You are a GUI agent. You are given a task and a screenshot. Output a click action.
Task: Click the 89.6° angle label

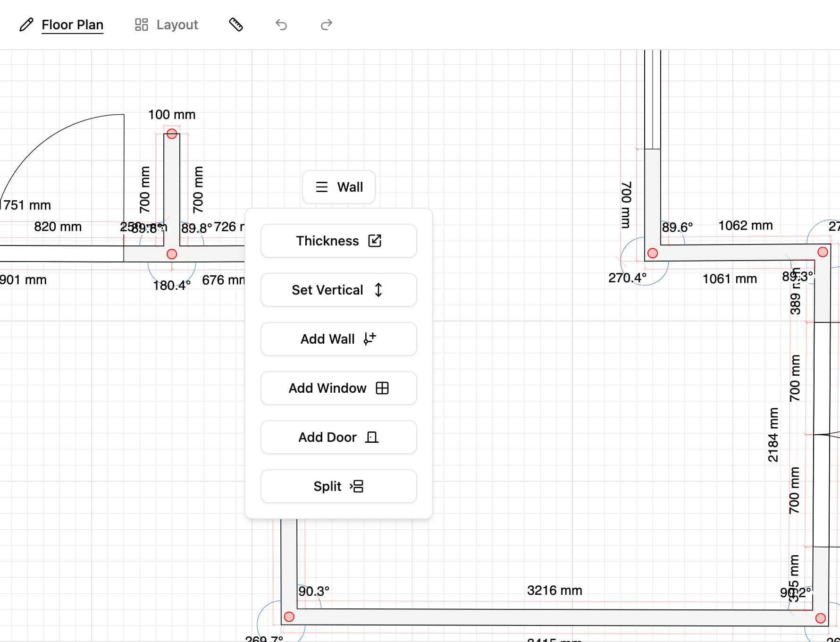(677, 227)
